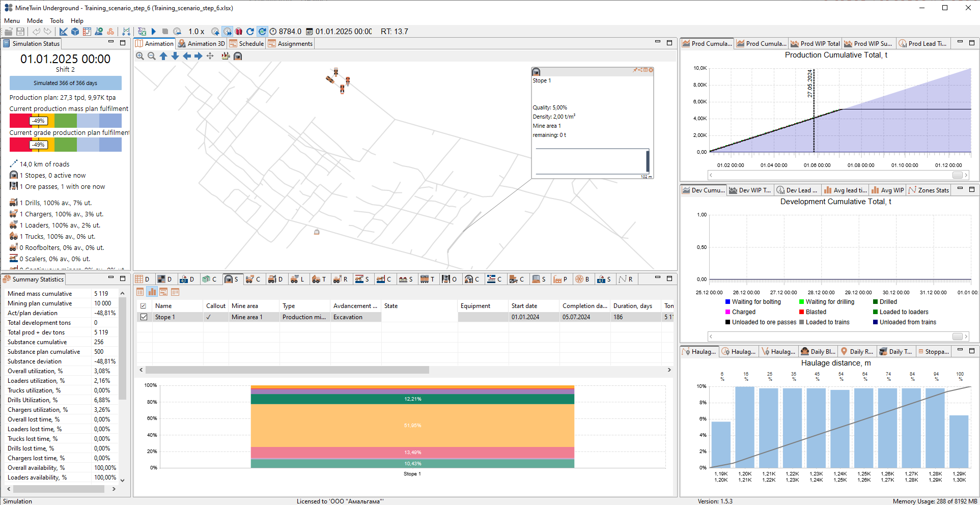Toggle the select-all checkbox in table header

coord(144,306)
